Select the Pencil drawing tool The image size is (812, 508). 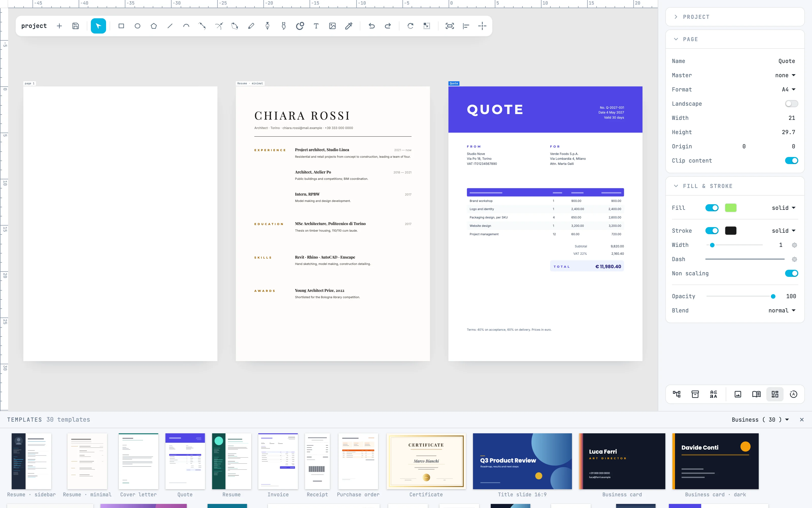click(251, 26)
